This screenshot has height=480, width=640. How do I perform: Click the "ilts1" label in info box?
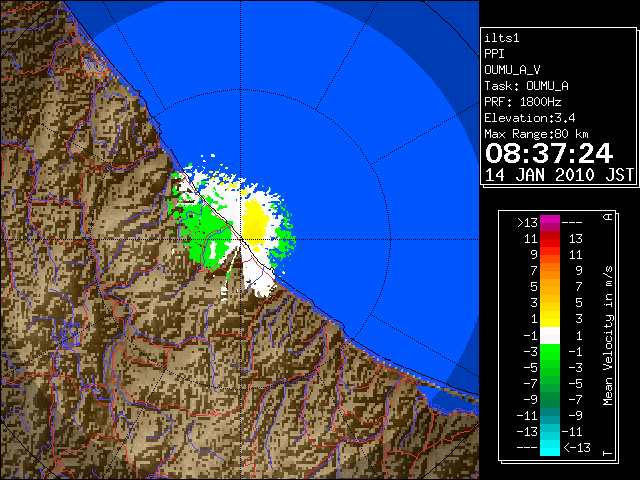tap(502, 38)
